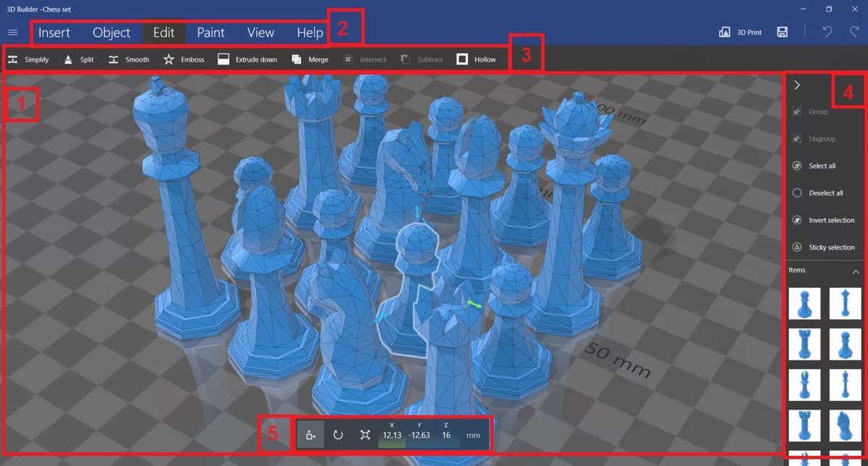Save the file with floppy icon
This screenshot has height=466, width=868.
[x=782, y=32]
